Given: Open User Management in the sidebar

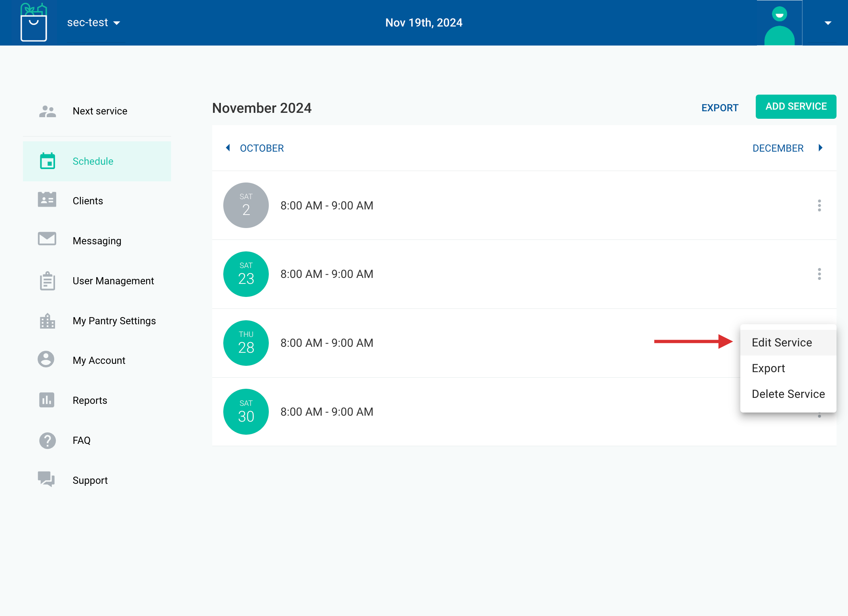Looking at the screenshot, I should (97, 281).
